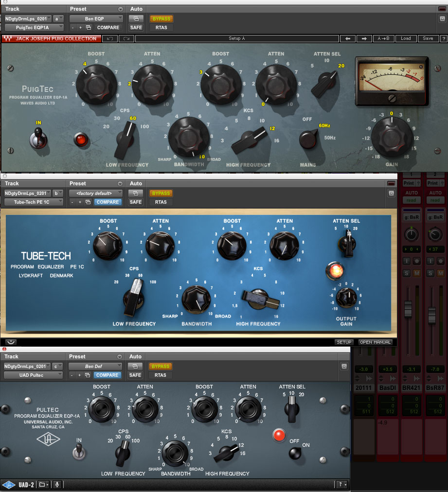Mute the second mixer channel strip
The width and height of the screenshot is (448, 492).
[x=441, y=273]
